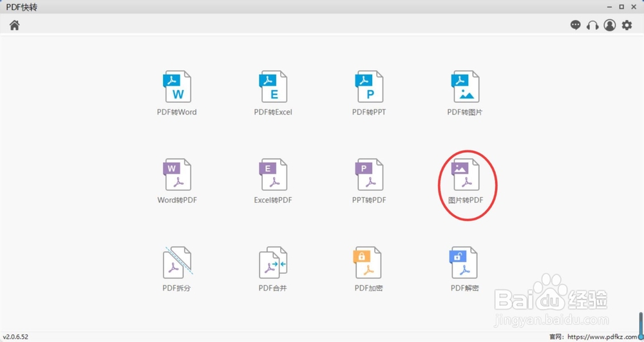Open the PDF拆分 split tool
This screenshot has width=644, height=342.
177,269
